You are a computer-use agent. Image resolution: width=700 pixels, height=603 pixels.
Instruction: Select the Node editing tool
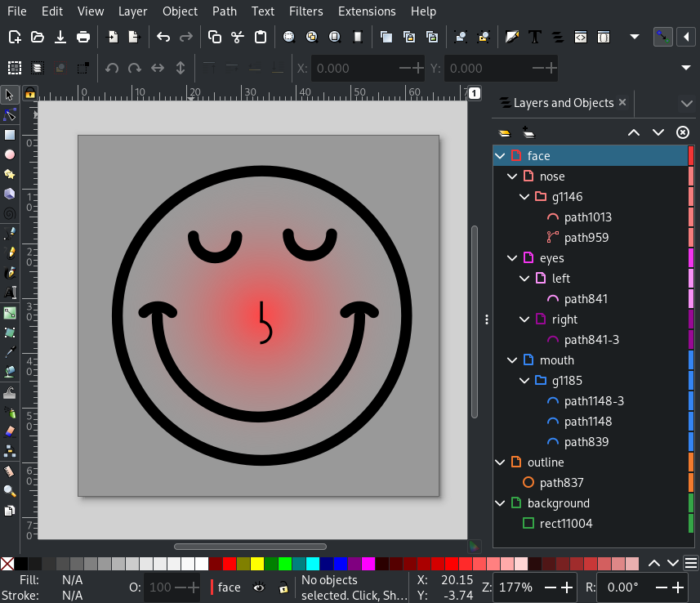point(10,114)
